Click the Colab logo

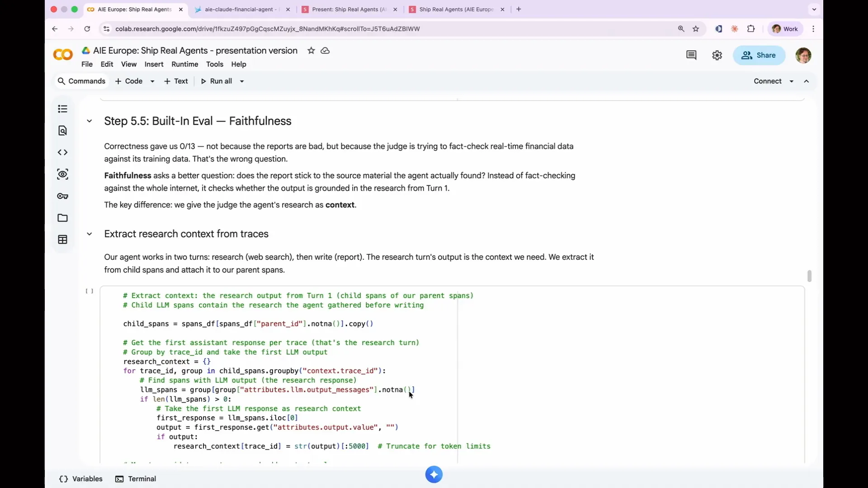63,55
